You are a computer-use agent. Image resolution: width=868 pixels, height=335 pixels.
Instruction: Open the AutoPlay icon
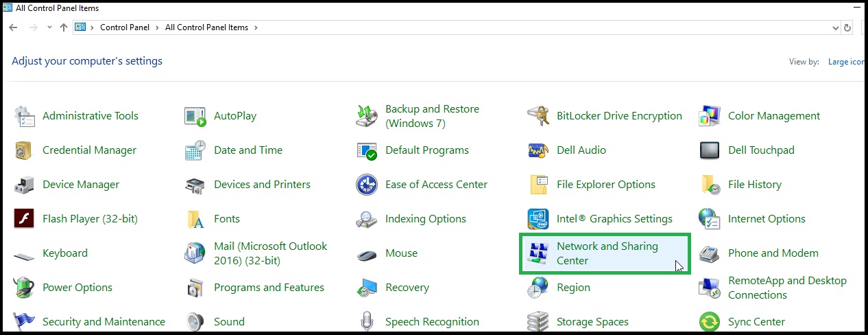195,116
